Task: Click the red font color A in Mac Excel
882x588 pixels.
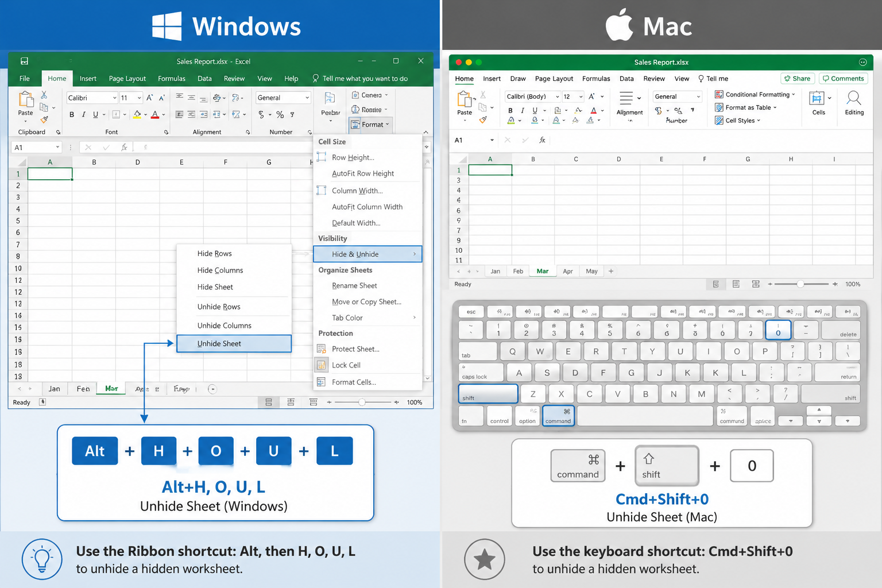Action: pyautogui.click(x=594, y=110)
